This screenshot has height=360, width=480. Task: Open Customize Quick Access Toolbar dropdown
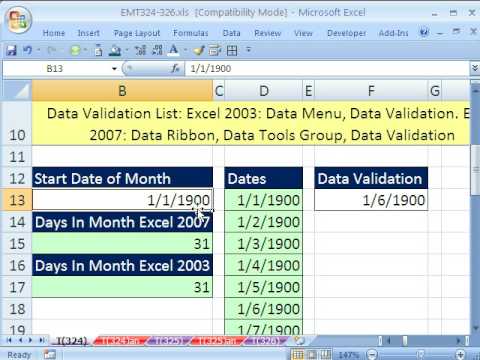coord(248,50)
